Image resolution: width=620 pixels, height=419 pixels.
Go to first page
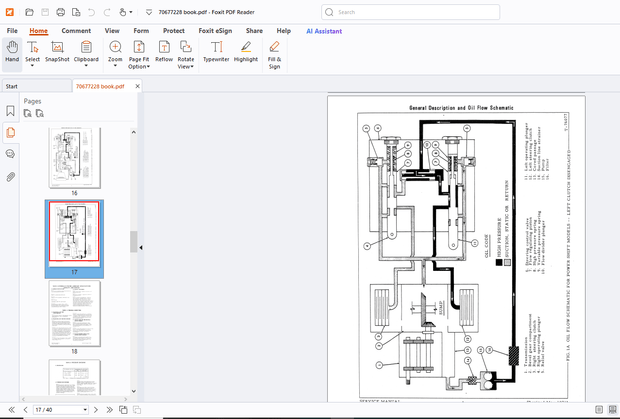pyautogui.click(x=11, y=410)
